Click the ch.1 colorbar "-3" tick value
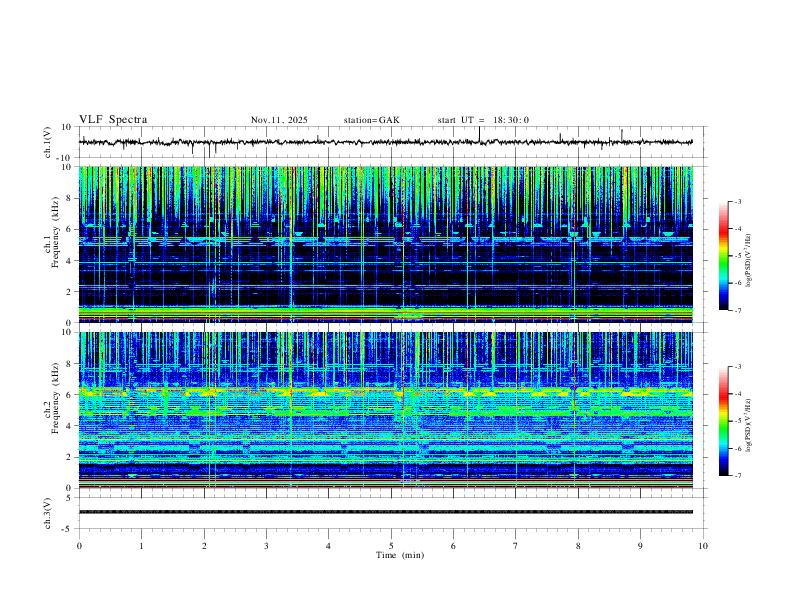The image size is (792, 612). (737, 202)
